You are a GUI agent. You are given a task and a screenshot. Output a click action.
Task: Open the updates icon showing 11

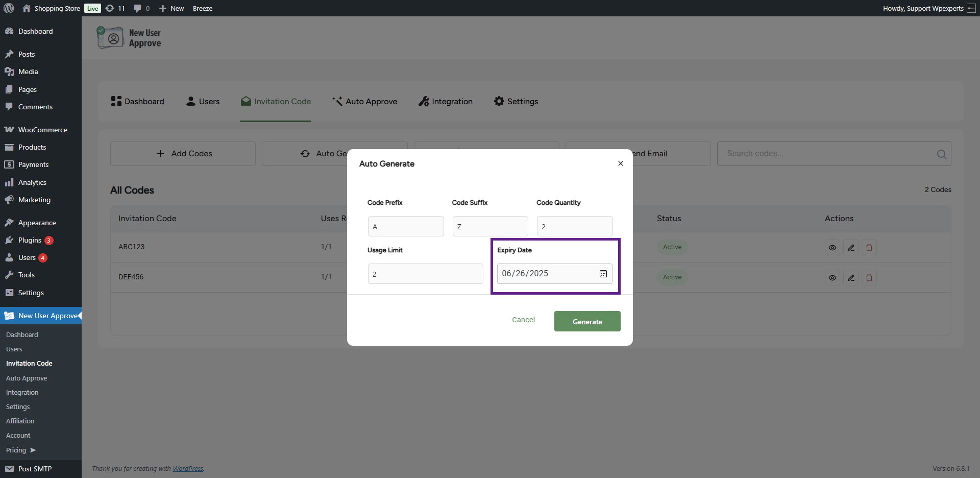(x=115, y=8)
